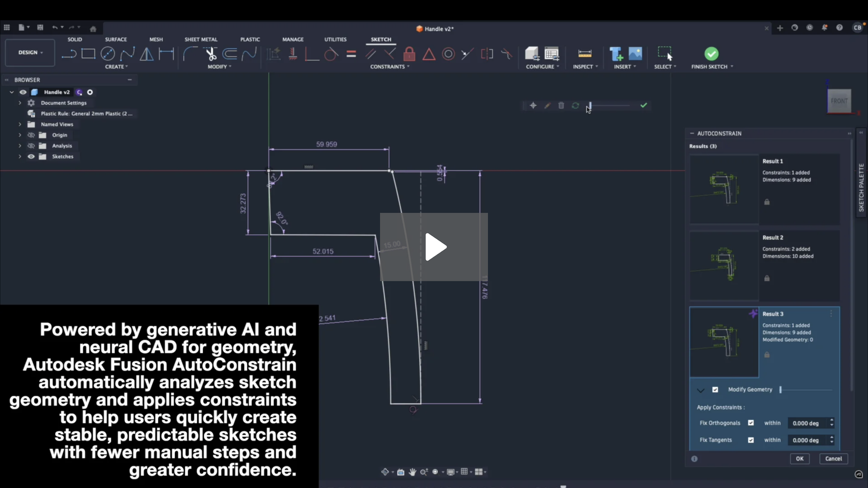Switch to the PLASTIC tab

pyautogui.click(x=250, y=40)
